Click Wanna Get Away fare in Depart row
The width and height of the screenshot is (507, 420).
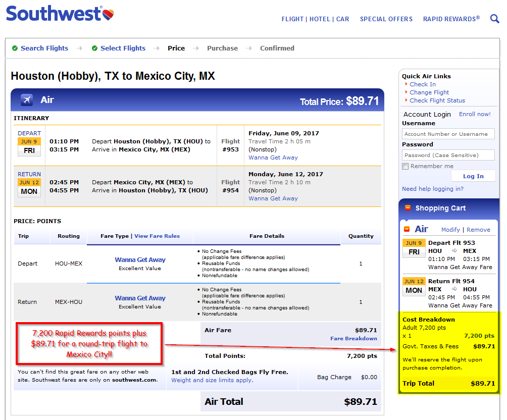tap(140, 259)
